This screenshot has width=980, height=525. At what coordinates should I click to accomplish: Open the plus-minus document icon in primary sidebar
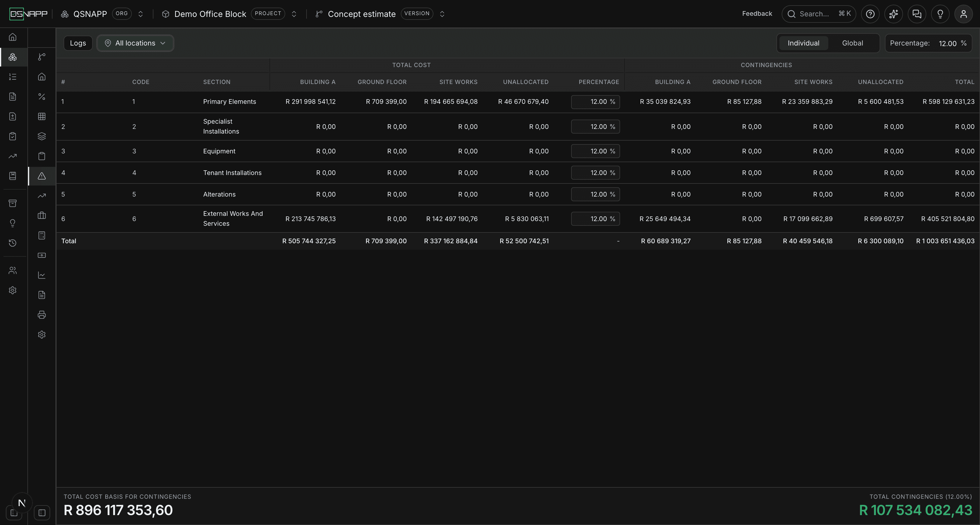coord(13,116)
